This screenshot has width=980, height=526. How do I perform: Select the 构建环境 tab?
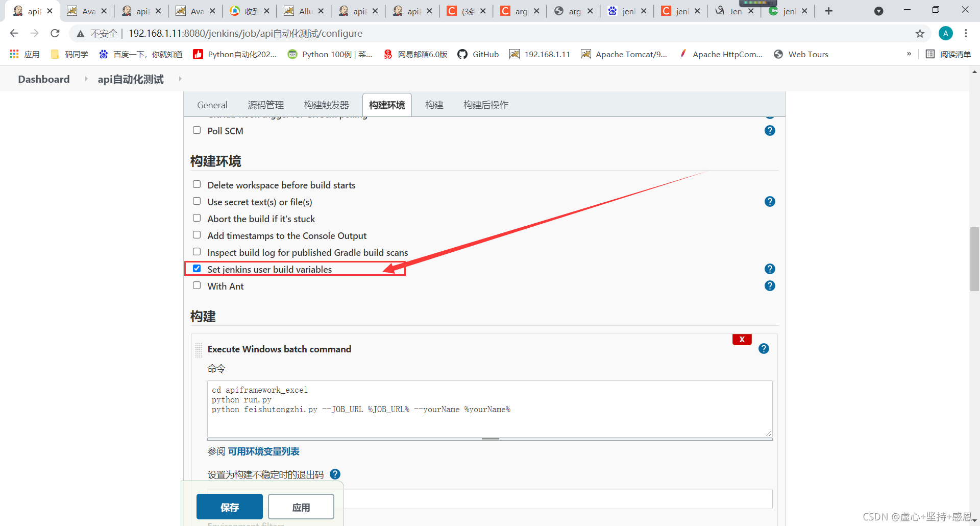387,105
